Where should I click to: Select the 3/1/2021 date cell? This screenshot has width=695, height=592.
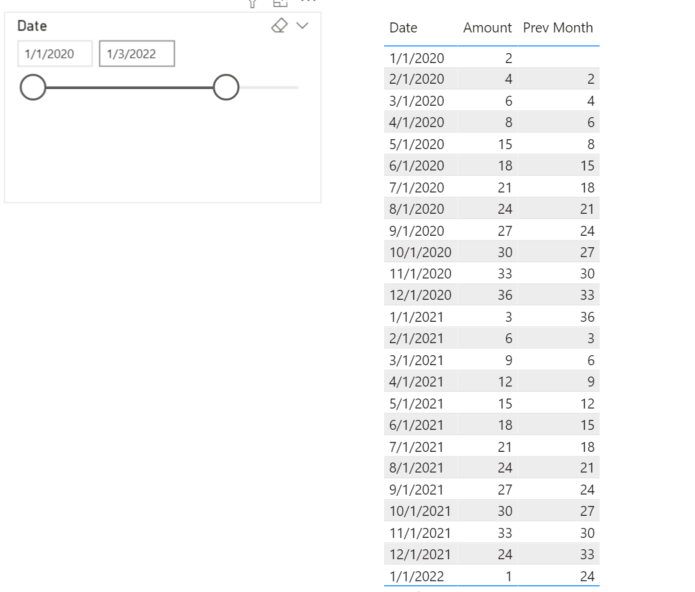(x=416, y=361)
